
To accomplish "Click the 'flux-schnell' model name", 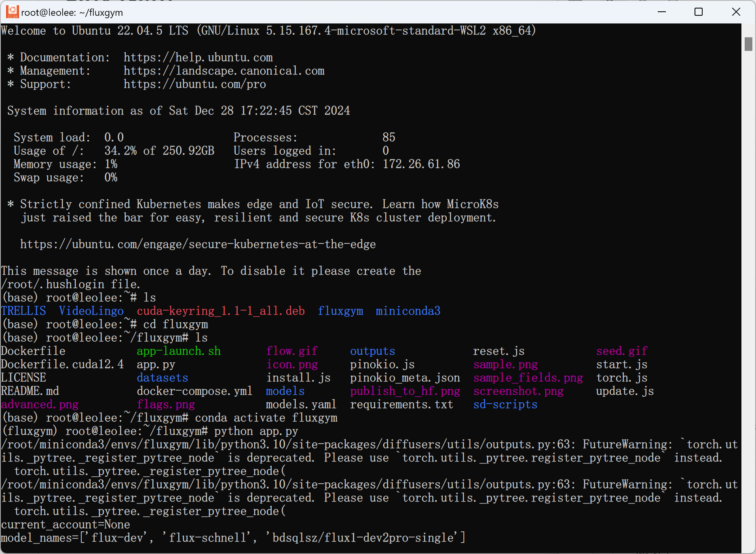I will tap(207, 538).
